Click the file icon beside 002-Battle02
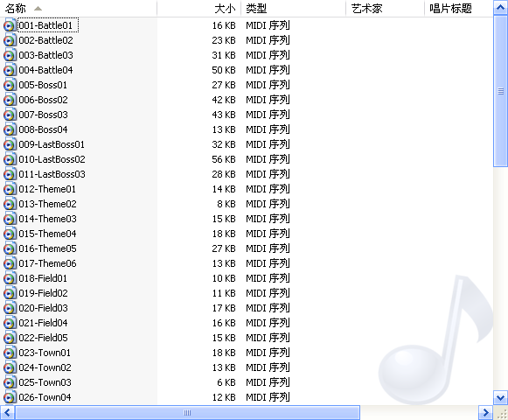The image size is (508, 420). click(10, 40)
